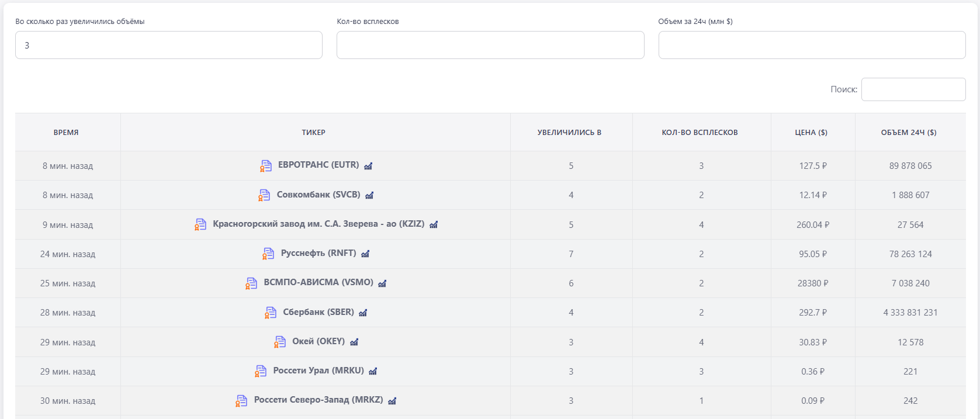This screenshot has width=980, height=419.
Task: Click the chart icon after Россети Северо-Запад (MRKZ)
Action: [392, 401]
